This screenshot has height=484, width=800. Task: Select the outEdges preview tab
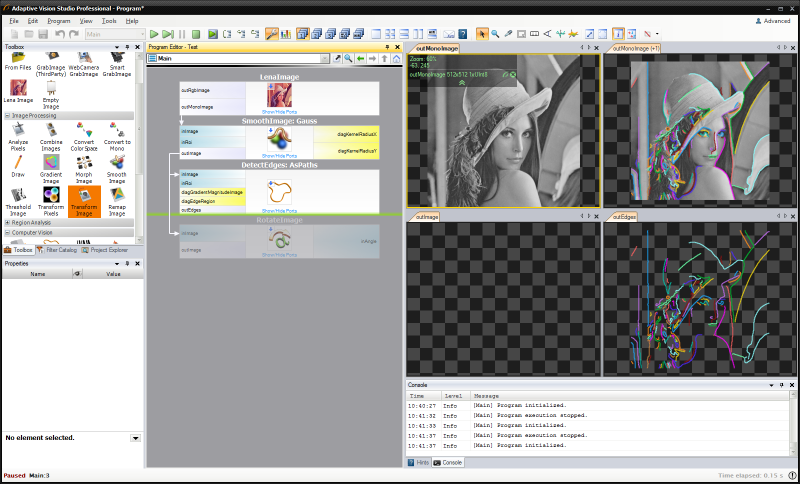(x=624, y=216)
